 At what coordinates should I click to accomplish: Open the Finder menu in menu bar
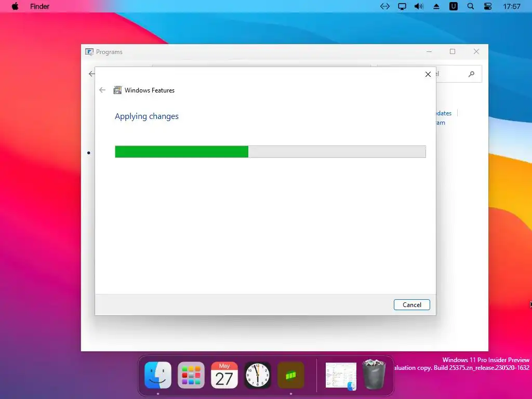(x=39, y=6)
